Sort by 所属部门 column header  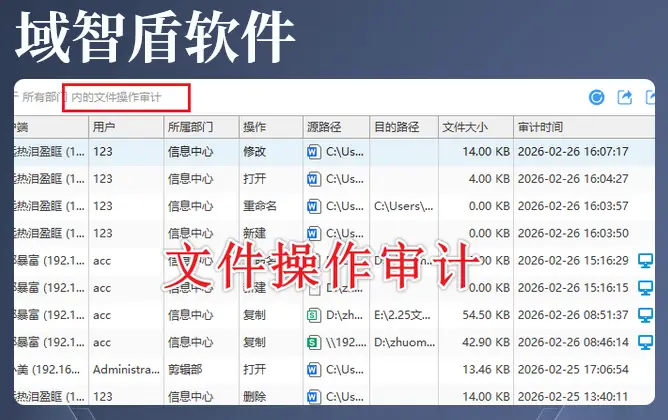tap(202, 127)
